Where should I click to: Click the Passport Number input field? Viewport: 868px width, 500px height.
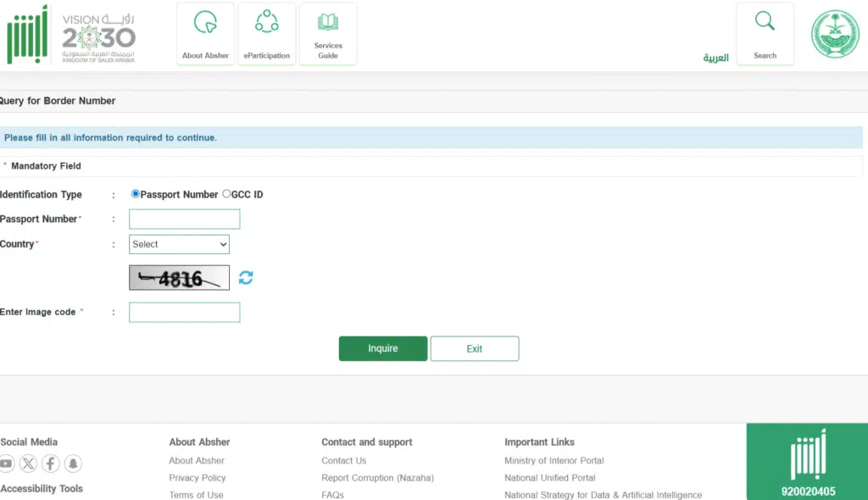pyautogui.click(x=184, y=219)
